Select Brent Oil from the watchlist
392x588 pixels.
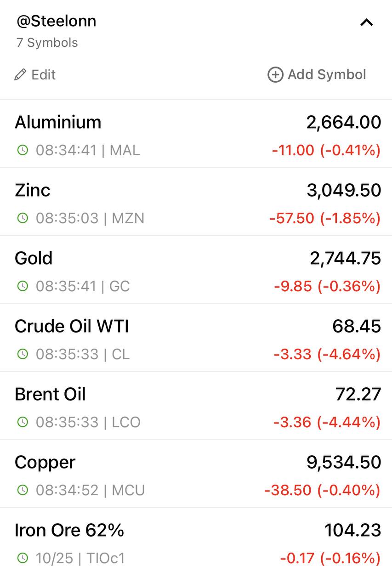click(196, 406)
